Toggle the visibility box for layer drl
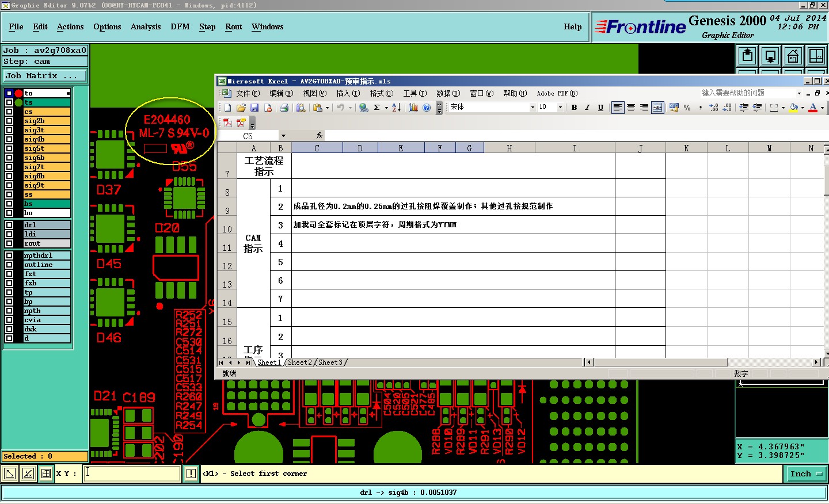 9,225
